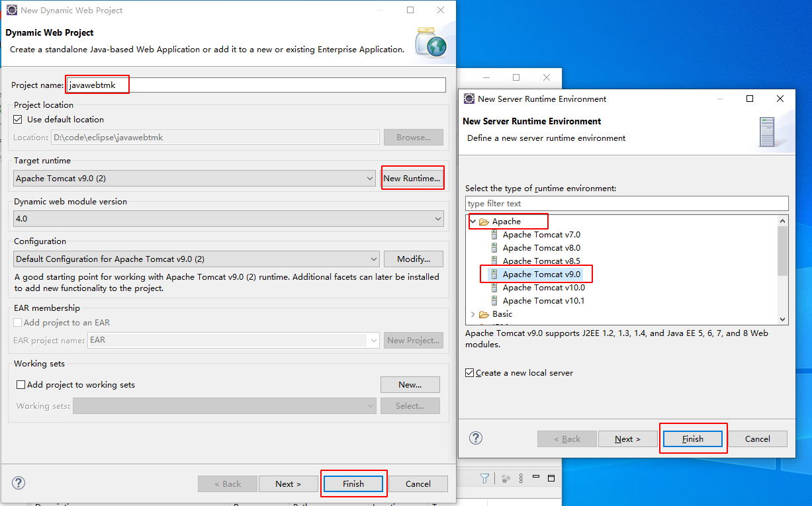
Task: Click the help icon in Dynamic Web Project dialog
Action: click(x=19, y=483)
